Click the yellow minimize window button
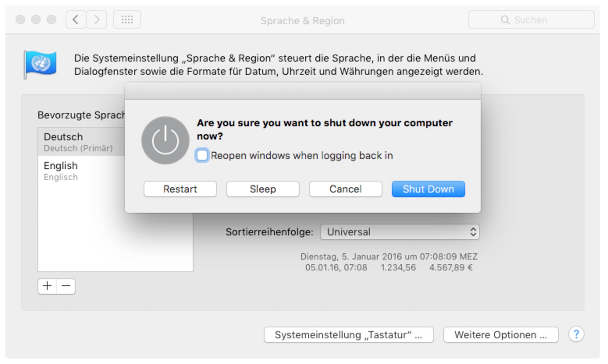The width and height of the screenshot is (608, 364). pos(36,19)
